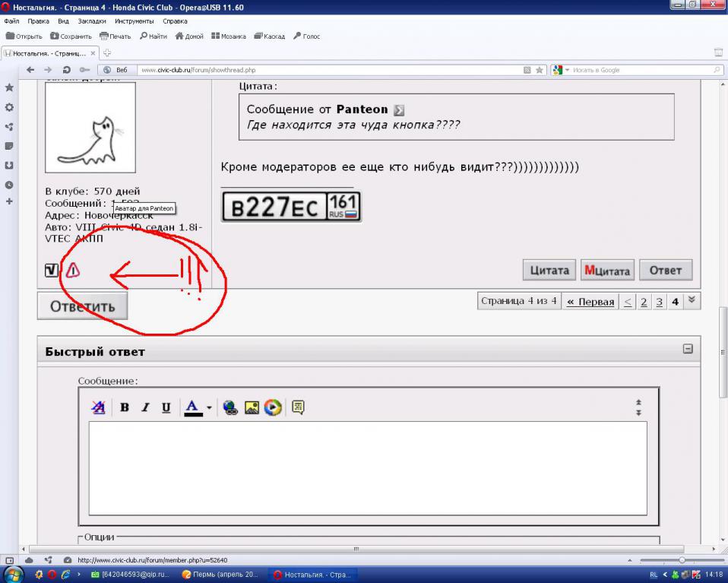Open the Инструменты menu

tap(134, 21)
